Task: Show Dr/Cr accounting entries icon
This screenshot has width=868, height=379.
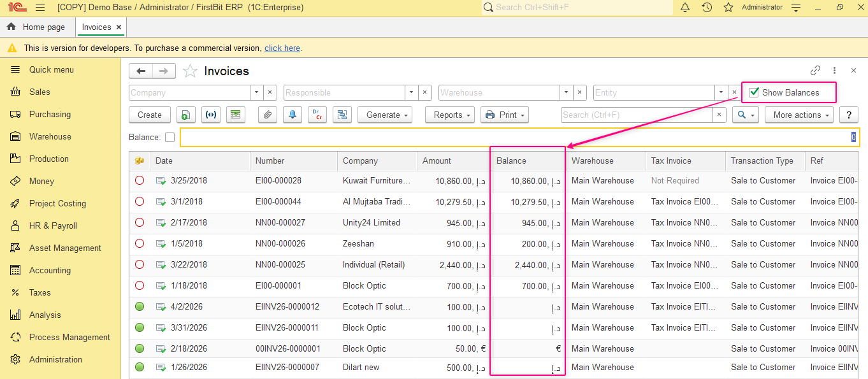Action: [317, 115]
